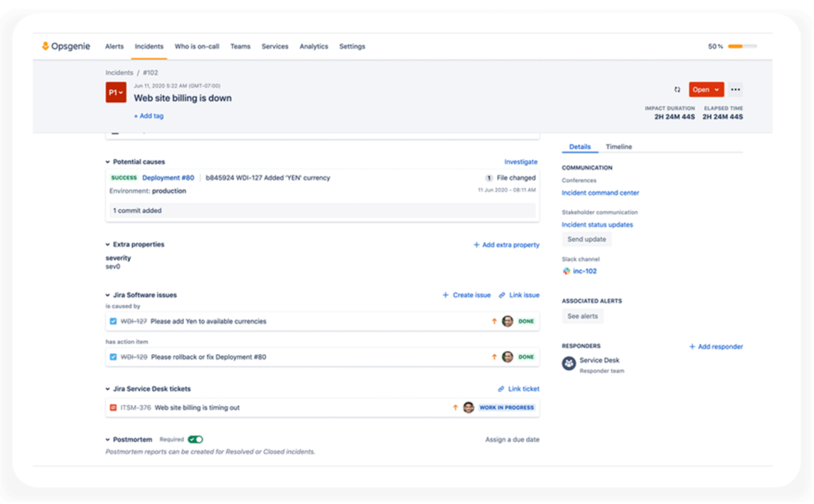Switch to the Timeline tab
814x504 pixels.
[619, 147]
